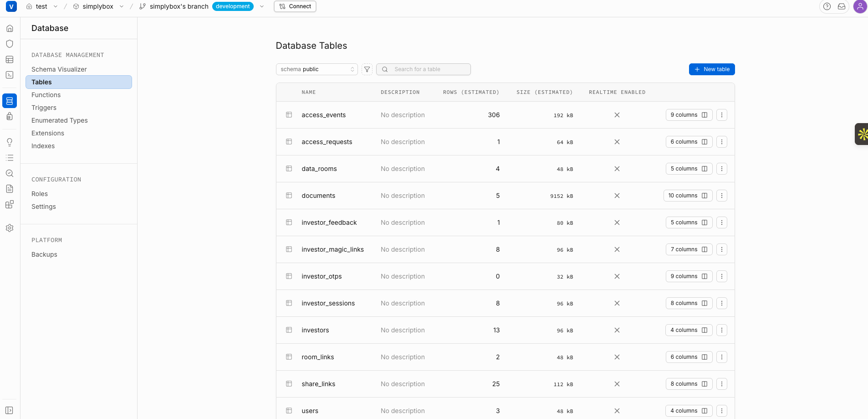Open three-dot menu for access_events
The width and height of the screenshot is (868, 419).
tap(722, 115)
